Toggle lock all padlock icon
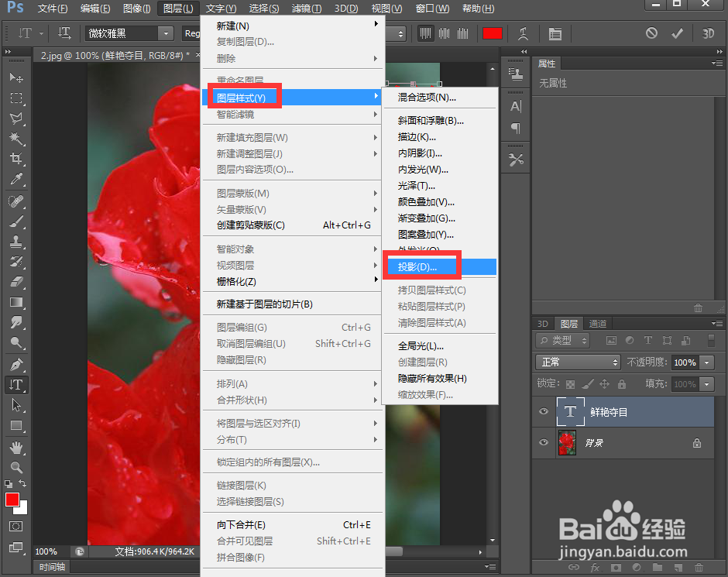This screenshot has width=728, height=577. [622, 384]
